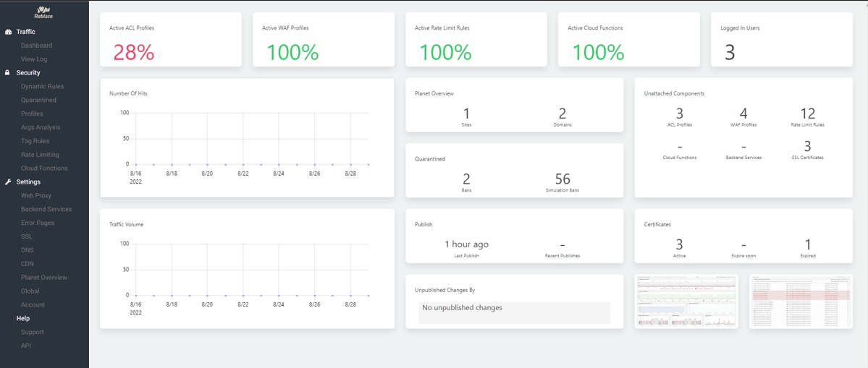Click the Security lock icon
The height and width of the screenshot is (368, 868).
(8, 73)
